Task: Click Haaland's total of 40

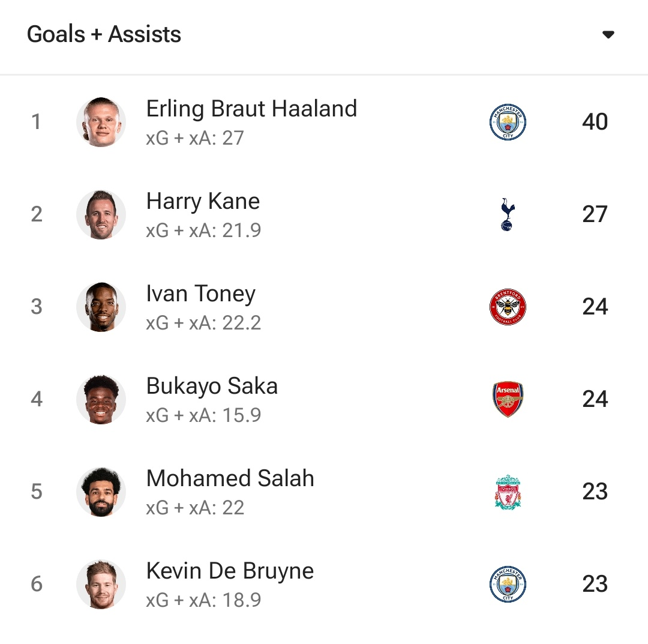Action: [x=595, y=122]
